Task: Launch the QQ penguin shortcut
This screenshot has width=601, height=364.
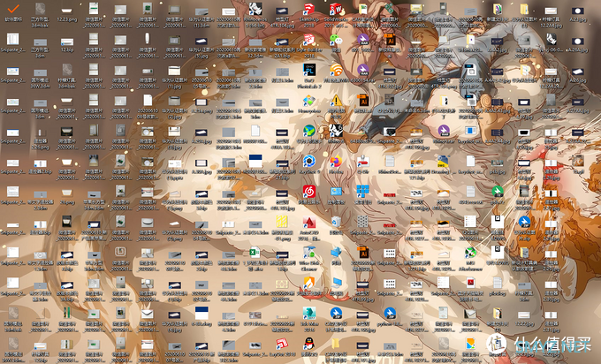Action: [309, 344]
